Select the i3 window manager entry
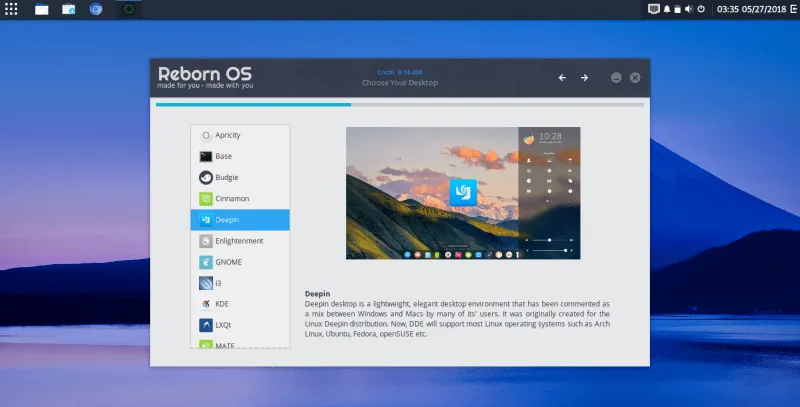This screenshot has width=800, height=407. pos(239,283)
